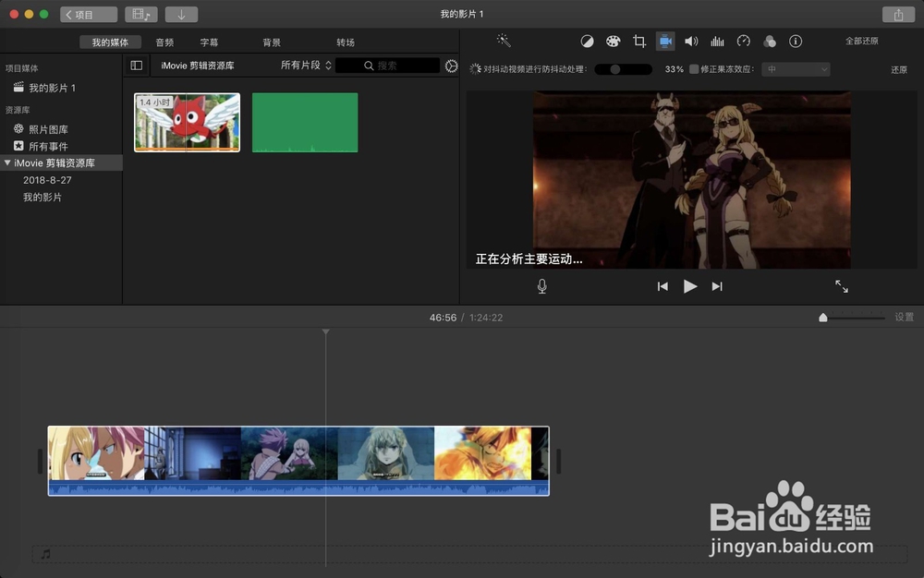Click the search field in browser
The height and width of the screenshot is (578, 924).
click(x=388, y=66)
